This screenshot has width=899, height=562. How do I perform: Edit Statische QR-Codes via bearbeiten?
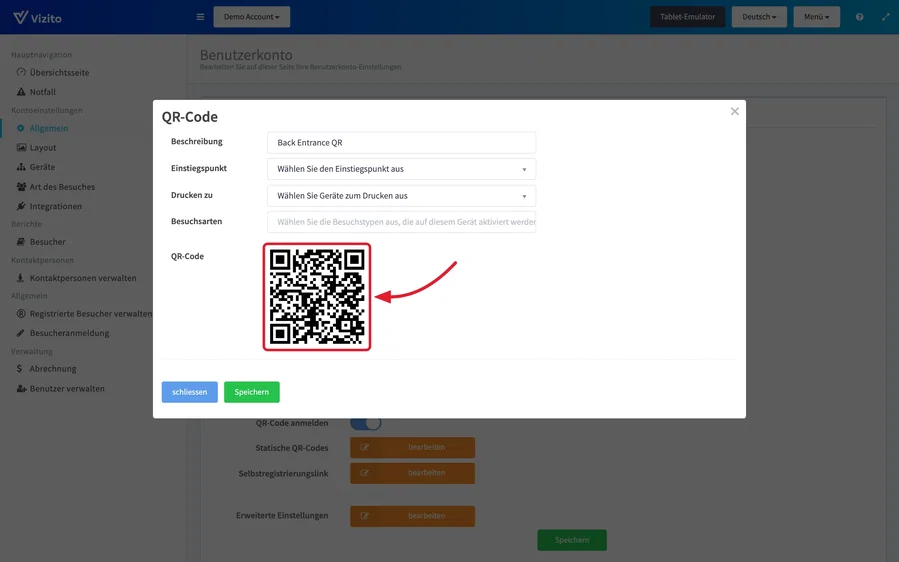(x=412, y=447)
